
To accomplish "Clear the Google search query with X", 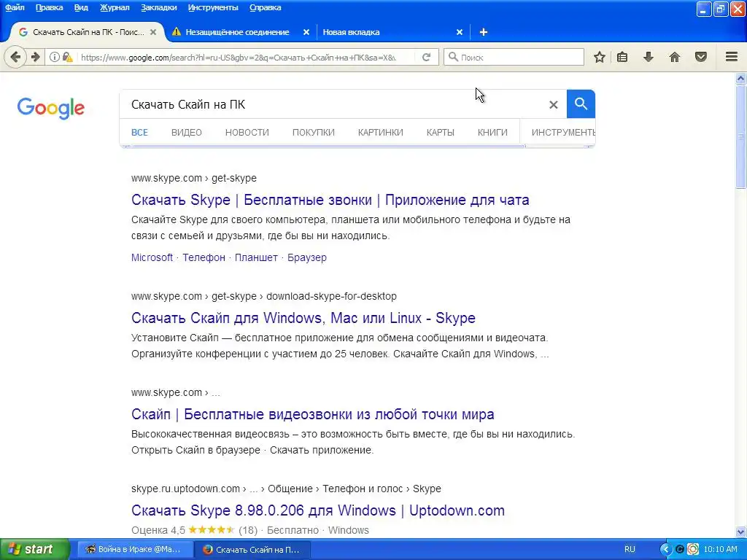I will (553, 104).
